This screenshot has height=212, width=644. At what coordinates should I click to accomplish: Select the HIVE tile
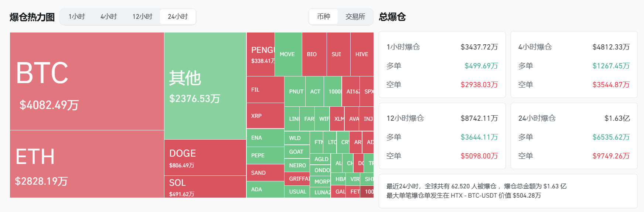[362, 54]
